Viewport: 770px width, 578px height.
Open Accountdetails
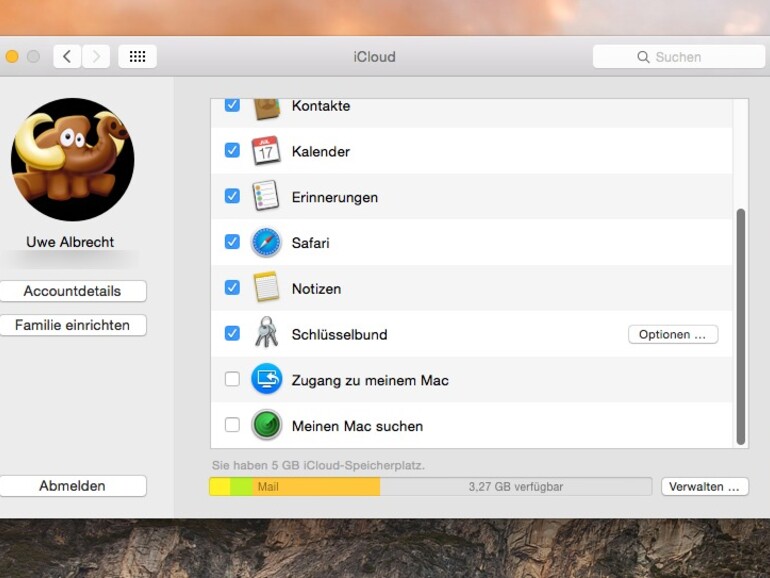[x=72, y=291]
